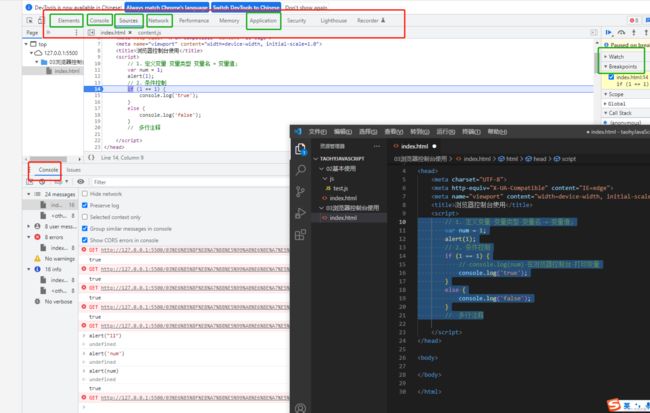Click the inspect element picker icon
This screenshot has height=413, width=650.
[x=29, y=20]
